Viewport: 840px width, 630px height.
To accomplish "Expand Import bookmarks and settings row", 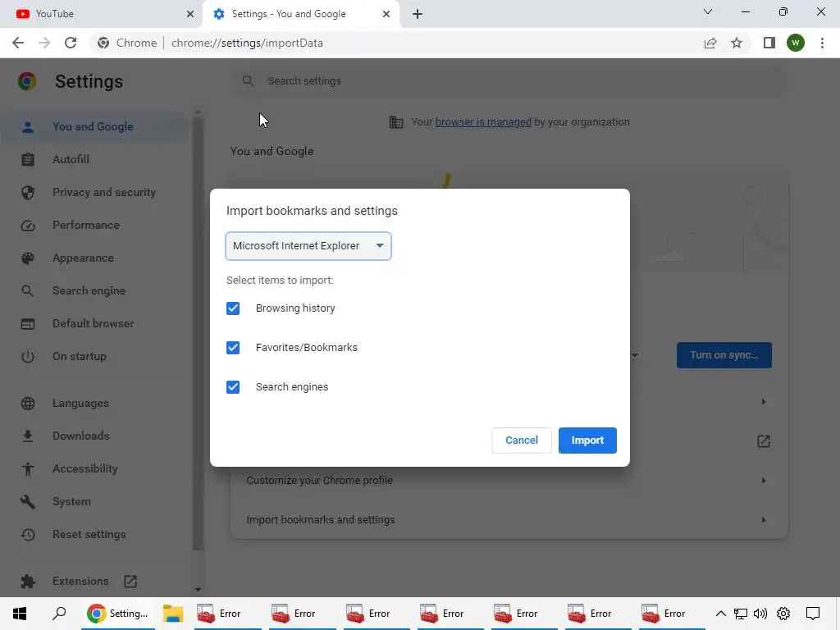I will (x=509, y=519).
